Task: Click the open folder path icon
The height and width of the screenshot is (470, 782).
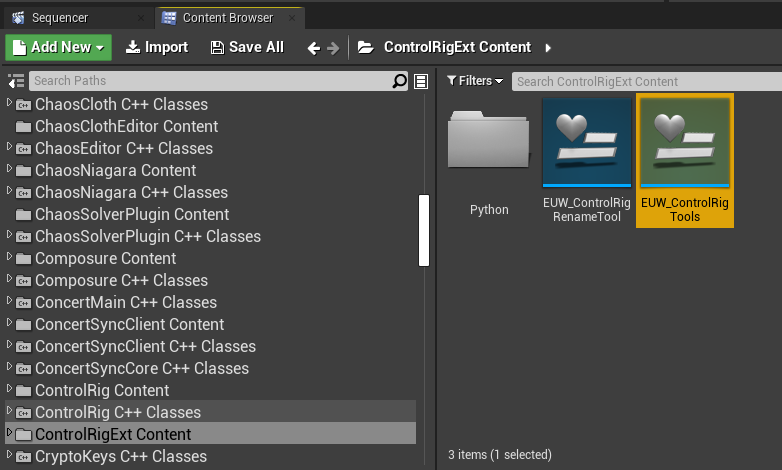Action: click(366, 47)
